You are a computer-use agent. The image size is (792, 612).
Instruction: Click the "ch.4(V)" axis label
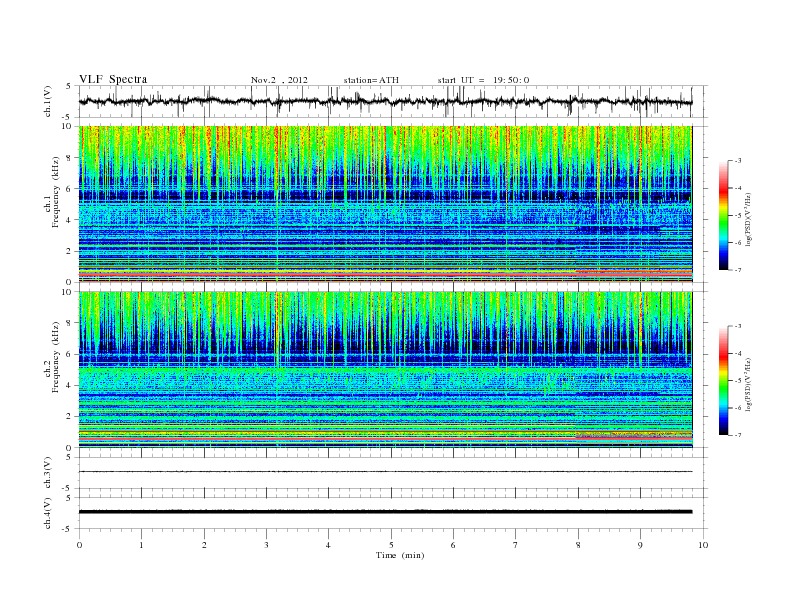48,513
